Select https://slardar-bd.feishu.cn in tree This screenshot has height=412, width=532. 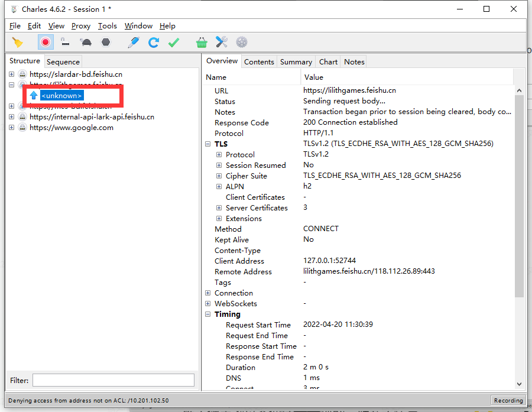(x=76, y=74)
